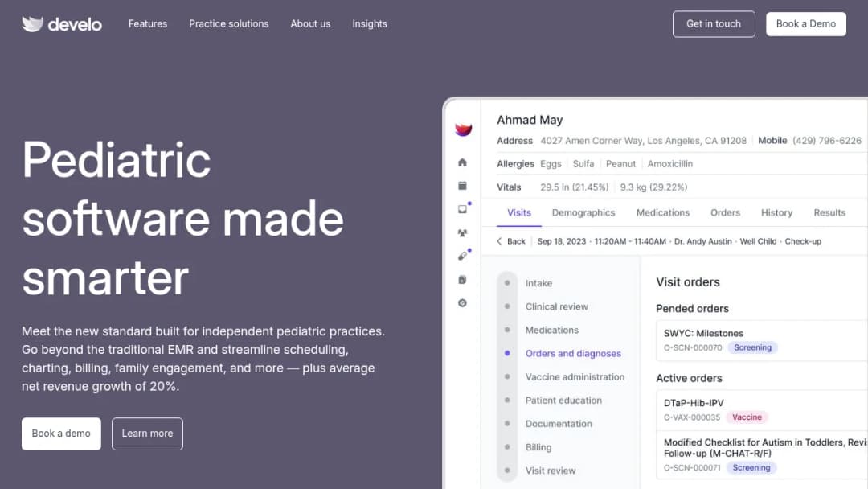Click the Vaccine tag on DTaP-Hib-IPV
The image size is (868, 489).
pos(747,417)
